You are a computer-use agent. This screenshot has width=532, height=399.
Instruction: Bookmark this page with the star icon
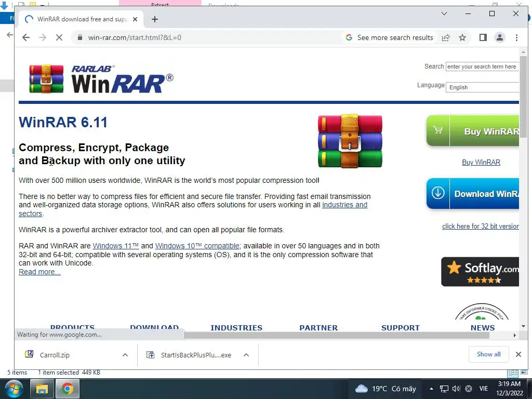(462, 37)
